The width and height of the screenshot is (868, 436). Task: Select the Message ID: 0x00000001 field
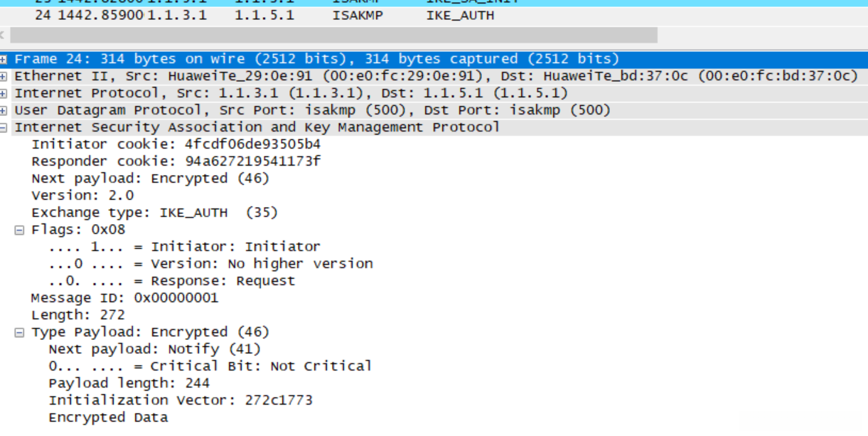[x=124, y=298]
